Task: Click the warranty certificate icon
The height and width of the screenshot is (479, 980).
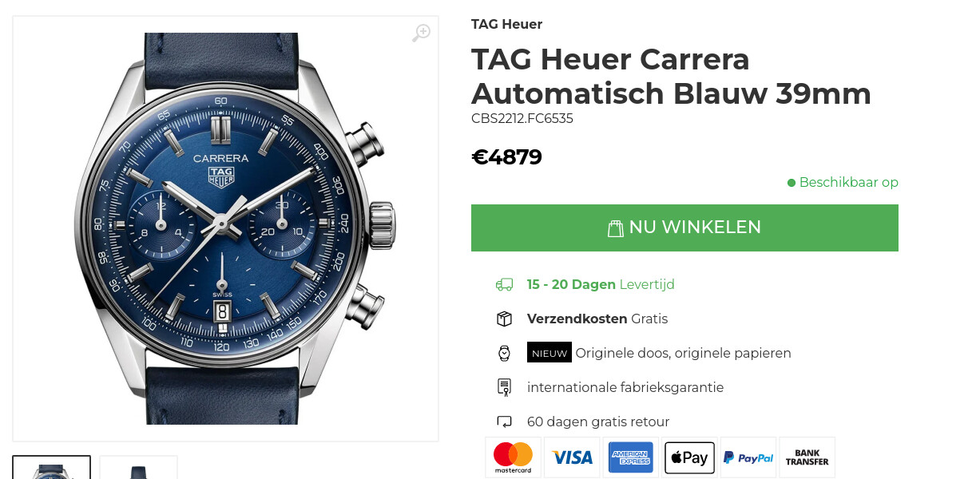Action: coord(504,387)
